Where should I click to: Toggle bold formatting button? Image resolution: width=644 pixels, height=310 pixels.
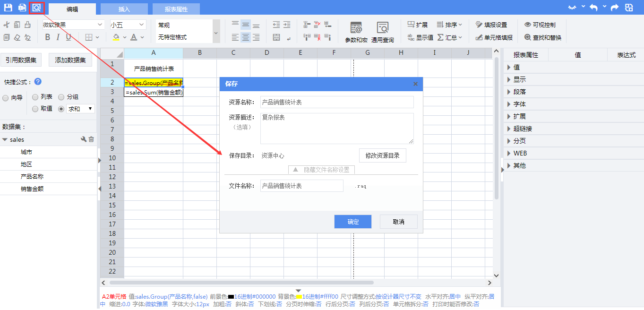coord(47,37)
